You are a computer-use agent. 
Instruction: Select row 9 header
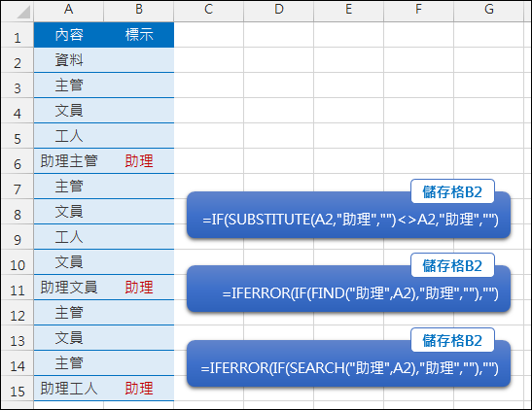click(x=18, y=237)
